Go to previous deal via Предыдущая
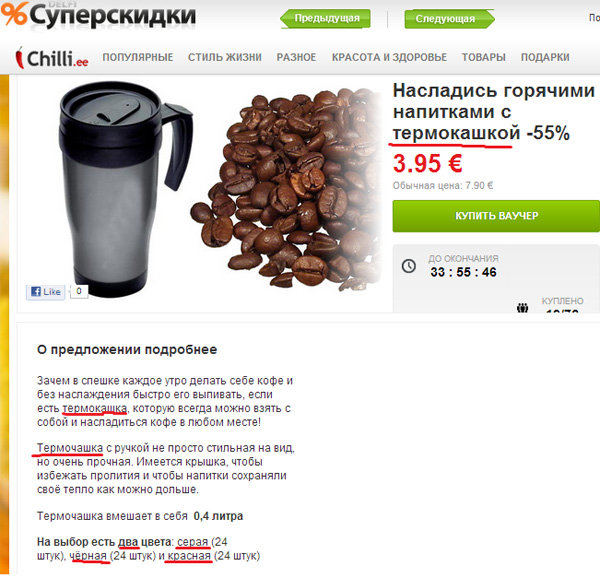The height and width of the screenshot is (578, 600). [326, 19]
